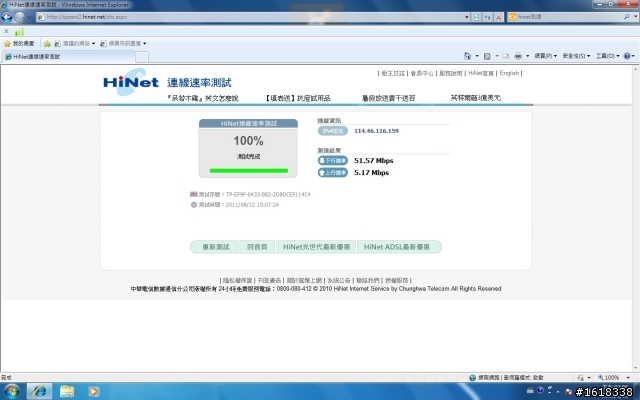Click the test time 2011/08/12 15:07:24

[x=252, y=204]
